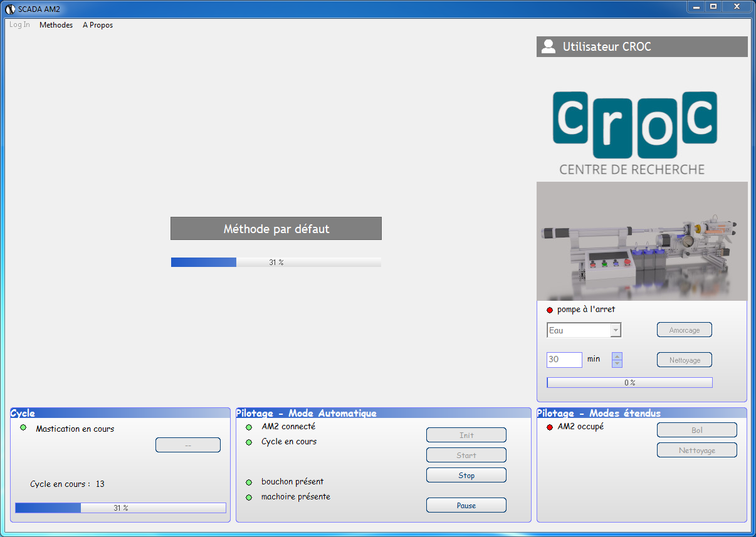Click the 0 % cleaning progress bar

coord(629,382)
